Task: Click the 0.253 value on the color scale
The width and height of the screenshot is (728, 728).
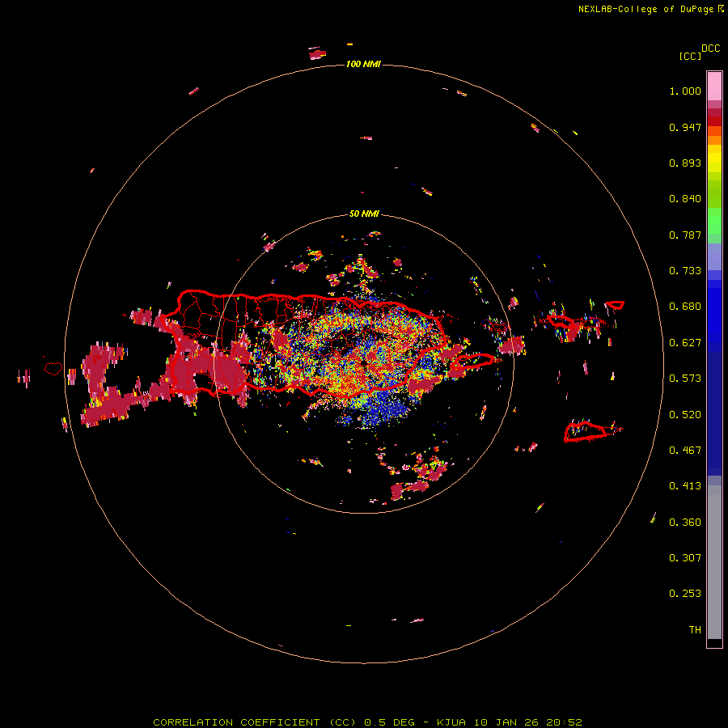Action: (685, 594)
